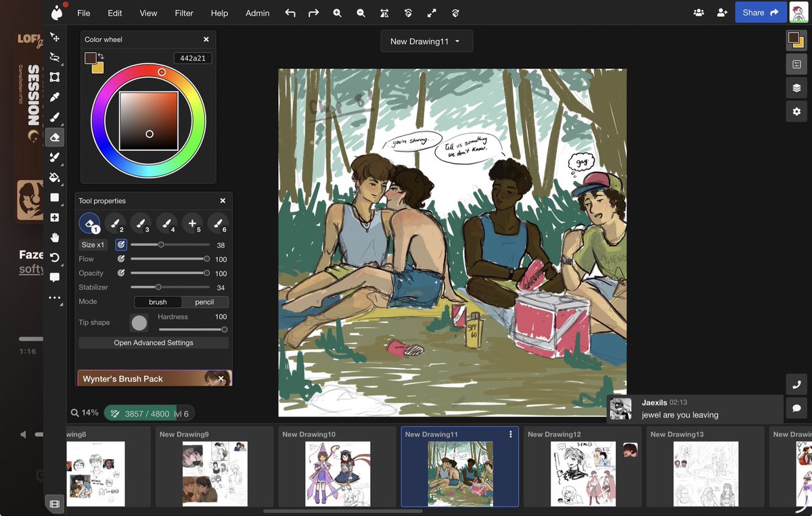Open the Filter menu
This screenshot has width=812, height=516.
coord(184,13)
